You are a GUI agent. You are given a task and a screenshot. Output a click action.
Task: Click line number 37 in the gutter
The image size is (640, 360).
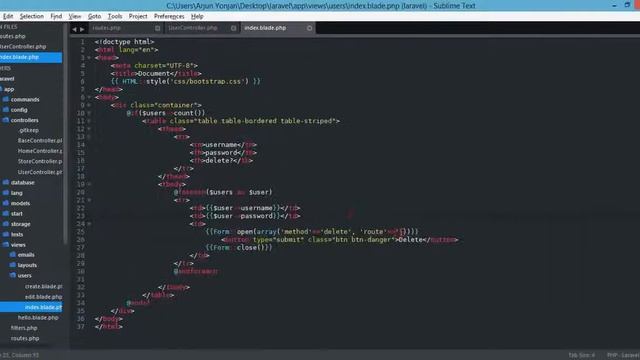pyautogui.click(x=81, y=327)
